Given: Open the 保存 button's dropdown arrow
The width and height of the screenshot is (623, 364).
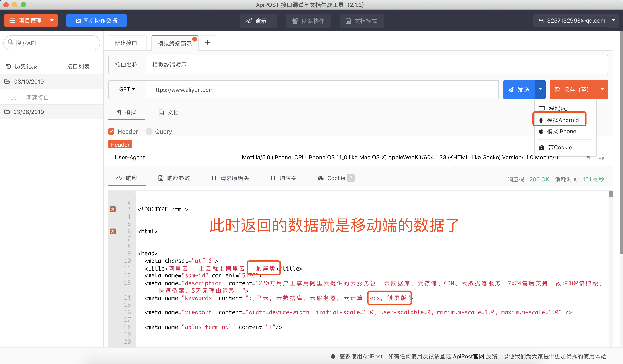Looking at the screenshot, I should tap(602, 89).
